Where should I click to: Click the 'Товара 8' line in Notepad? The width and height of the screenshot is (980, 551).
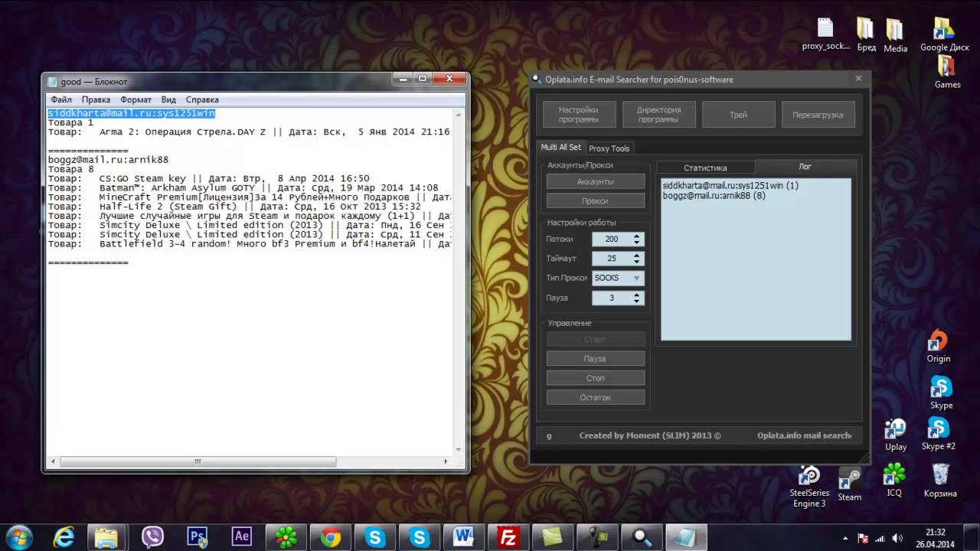(71, 169)
